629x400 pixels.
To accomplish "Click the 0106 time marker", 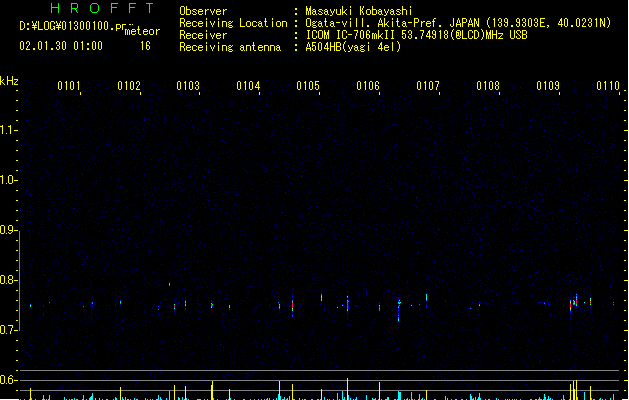I will (368, 86).
